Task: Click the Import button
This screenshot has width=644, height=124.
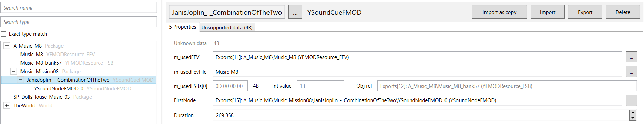Action: tap(547, 12)
